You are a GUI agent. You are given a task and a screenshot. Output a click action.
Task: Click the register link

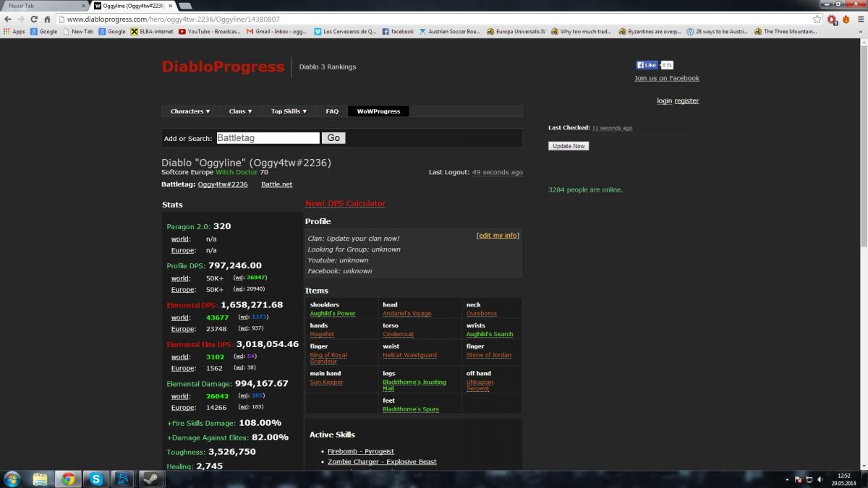pyautogui.click(x=686, y=101)
